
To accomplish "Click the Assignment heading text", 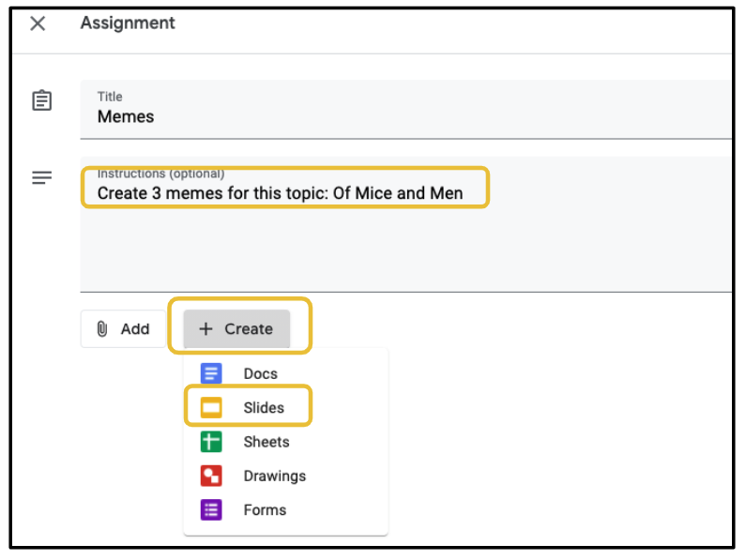I will tap(128, 23).
